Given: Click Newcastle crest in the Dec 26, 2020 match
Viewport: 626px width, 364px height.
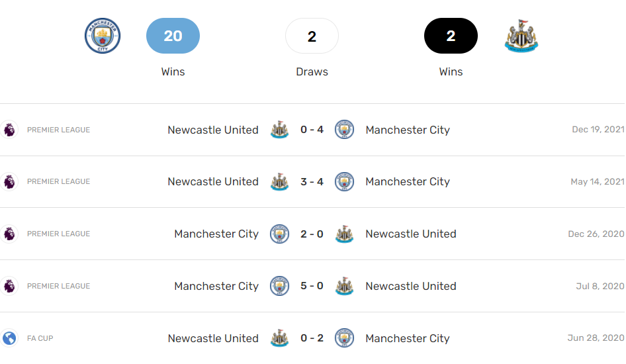Looking at the screenshot, I should [344, 234].
